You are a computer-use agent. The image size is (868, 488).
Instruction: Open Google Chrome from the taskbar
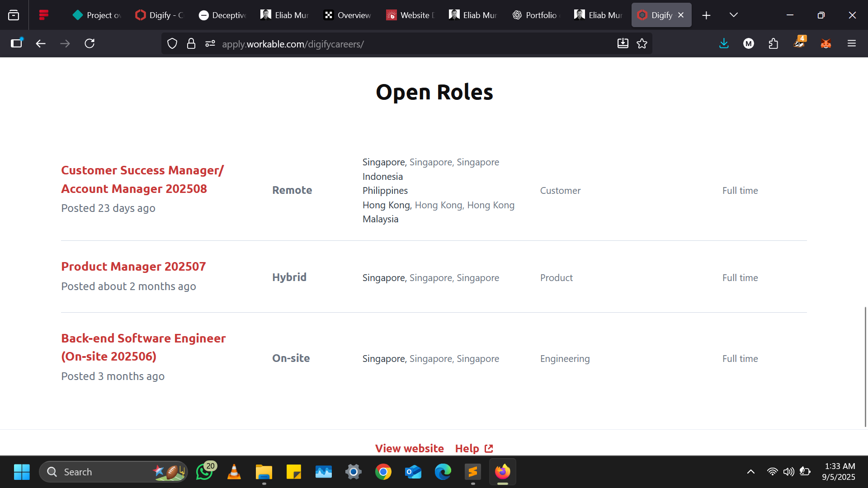[x=383, y=472]
